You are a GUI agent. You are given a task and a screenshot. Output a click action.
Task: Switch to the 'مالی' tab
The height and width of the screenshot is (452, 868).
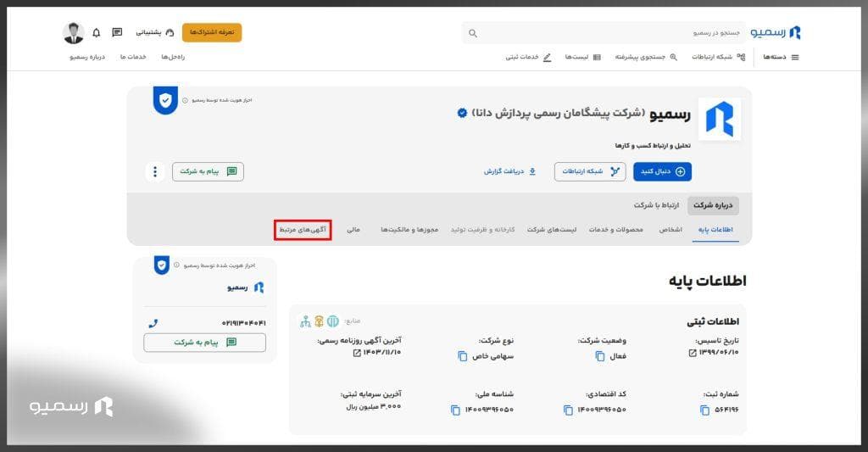tap(353, 230)
